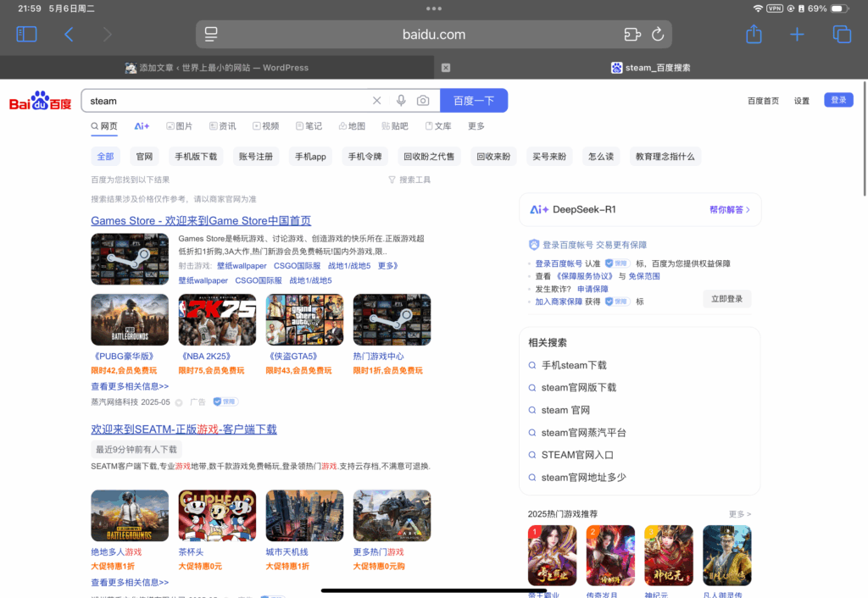Open the Steam logo thumbnail in first result

(x=130, y=259)
